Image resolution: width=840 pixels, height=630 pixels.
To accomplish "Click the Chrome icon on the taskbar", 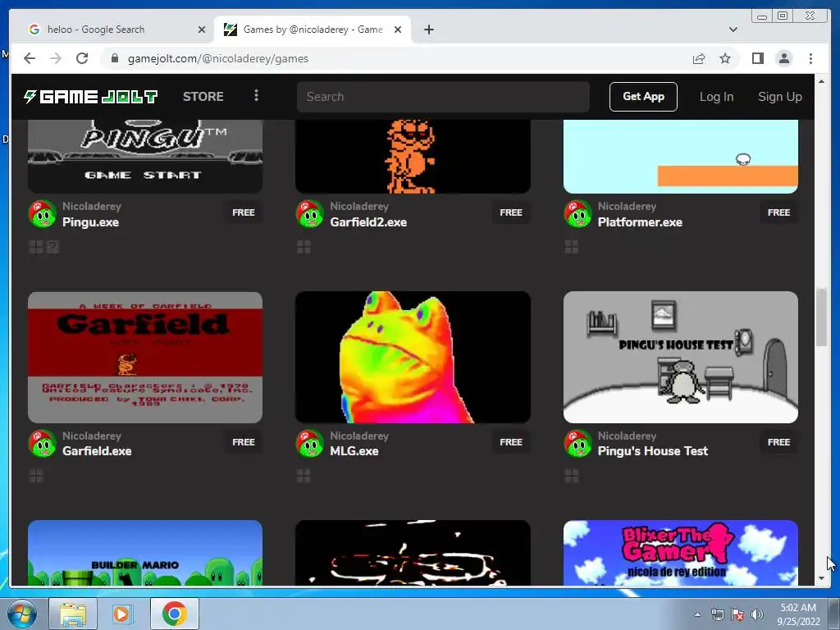I will (x=174, y=614).
